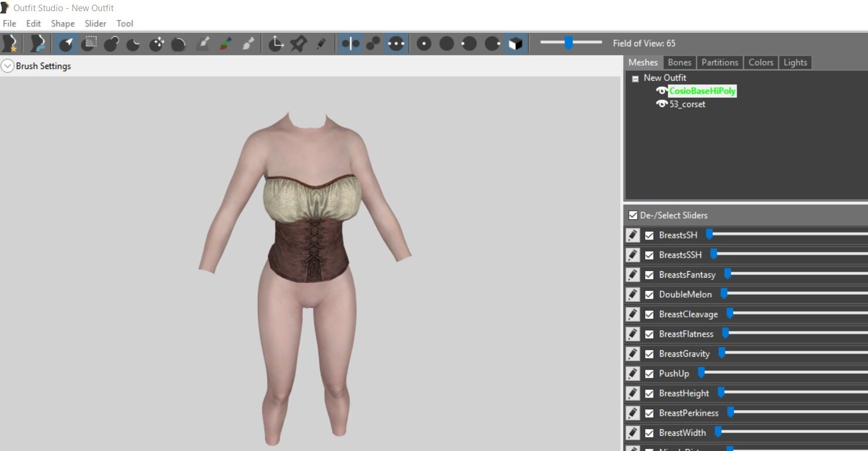868x451 pixels.
Task: Uncheck the De-/Select Sliders checkbox
Action: click(x=633, y=215)
